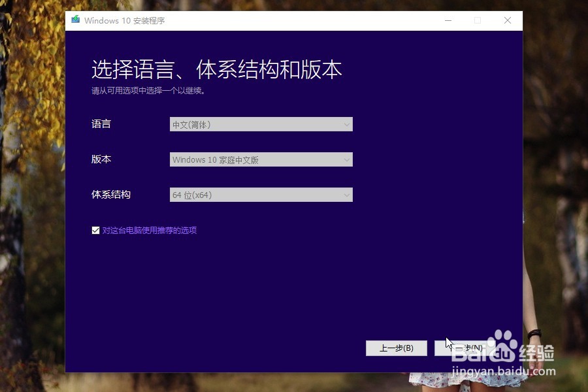Click the 对这台电脑使用推荐的选项 label text
This screenshot has width=588, height=392.
[150, 231]
